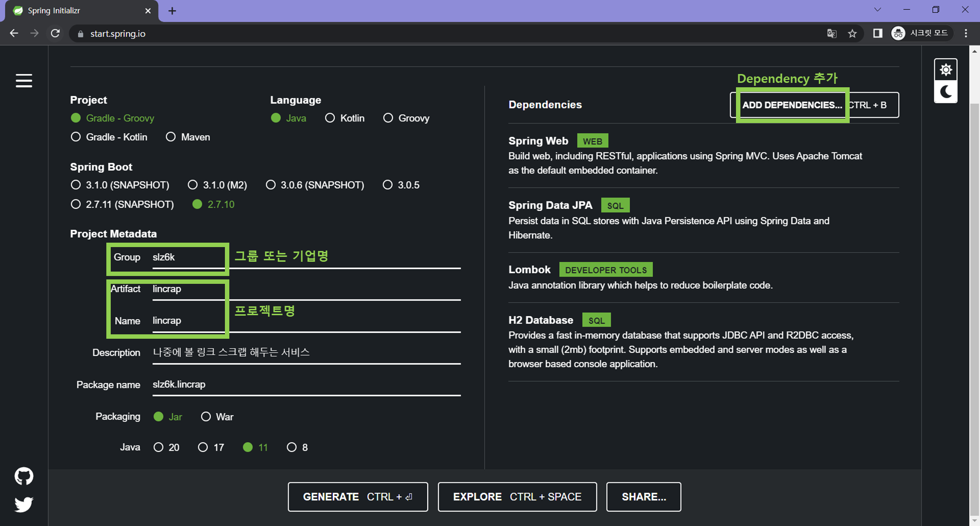Select Java version 17
Viewport: 980px width, 526px height.
pyautogui.click(x=211, y=447)
